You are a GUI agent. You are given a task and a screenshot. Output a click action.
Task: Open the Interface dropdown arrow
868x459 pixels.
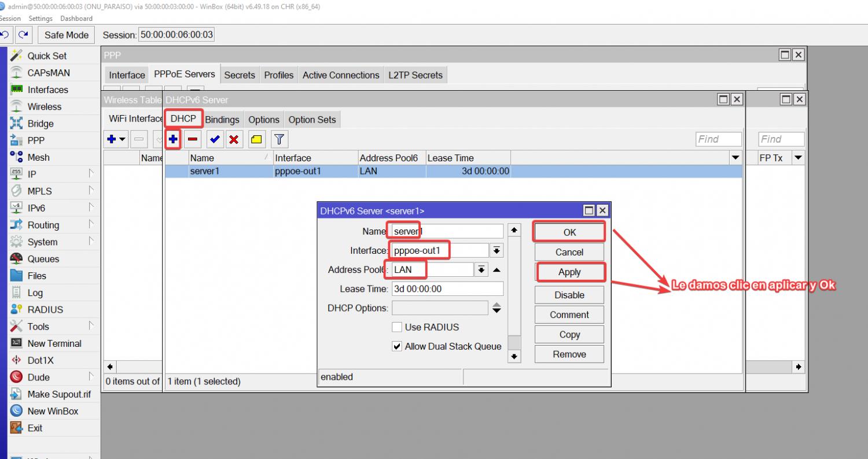[496, 251]
